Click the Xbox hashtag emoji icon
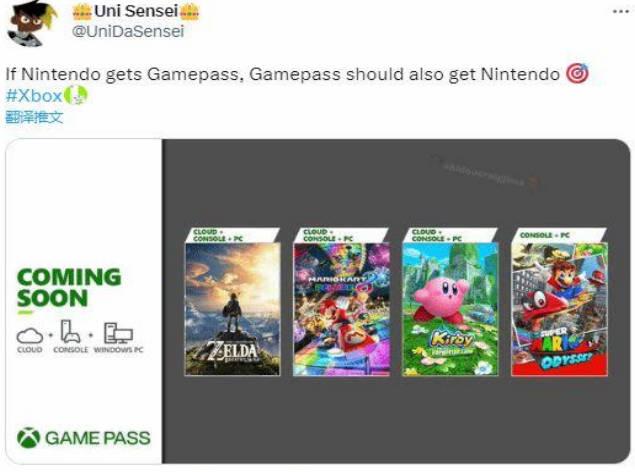This screenshot has width=635, height=472. [76, 96]
